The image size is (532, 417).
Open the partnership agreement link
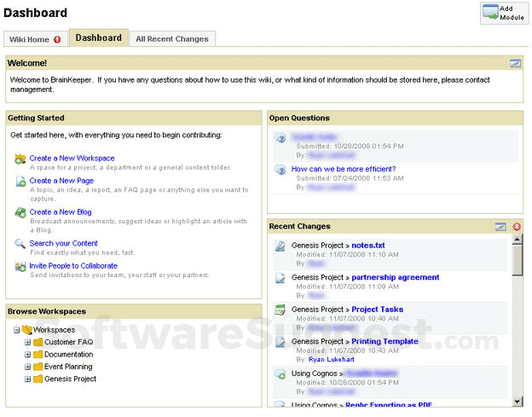pos(395,277)
